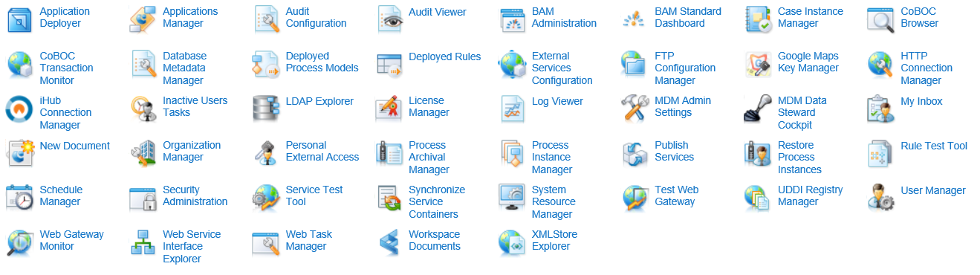Image resolution: width=980 pixels, height=275 pixels.
Task: Click the "New Document" text link
Action: tap(75, 146)
